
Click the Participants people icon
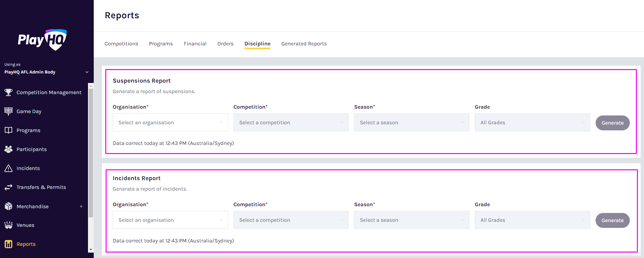pyautogui.click(x=8, y=149)
